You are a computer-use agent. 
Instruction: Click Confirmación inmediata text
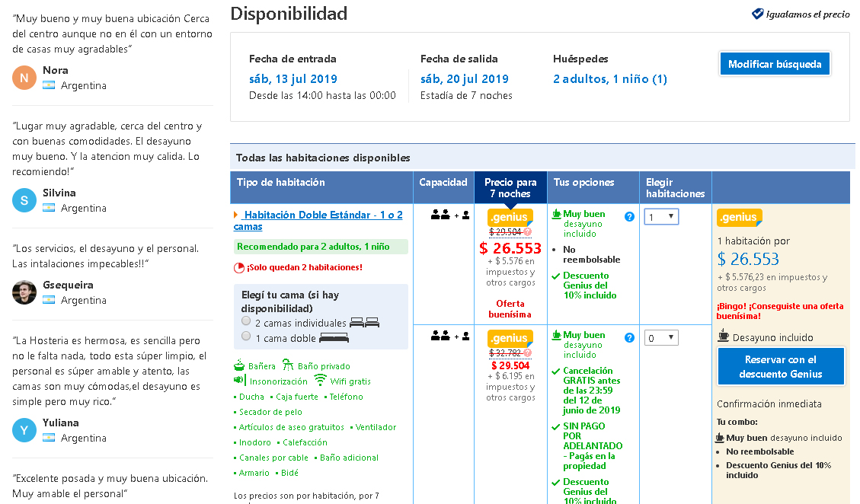[769, 404]
